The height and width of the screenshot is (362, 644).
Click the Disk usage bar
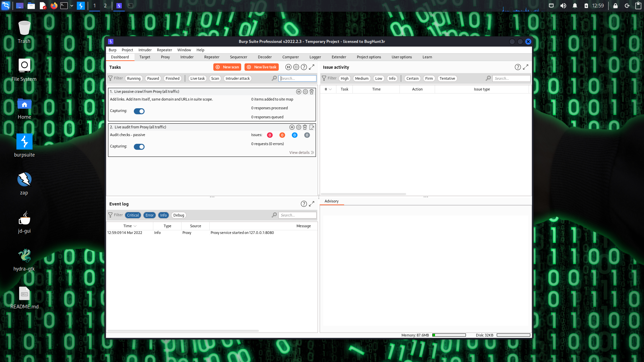[x=514, y=335]
